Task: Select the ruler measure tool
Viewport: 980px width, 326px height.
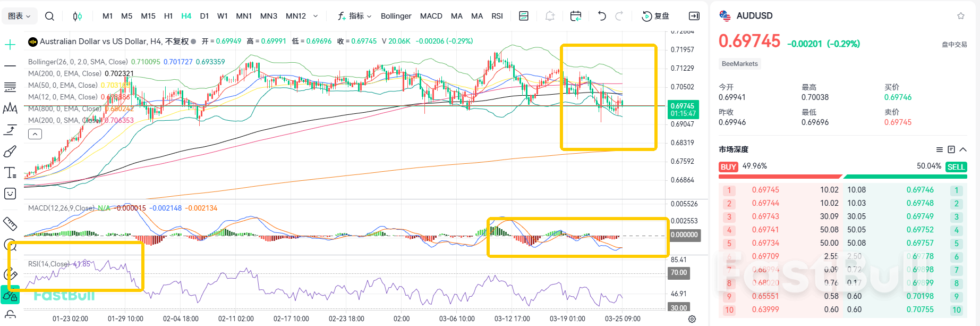Action: (x=10, y=223)
